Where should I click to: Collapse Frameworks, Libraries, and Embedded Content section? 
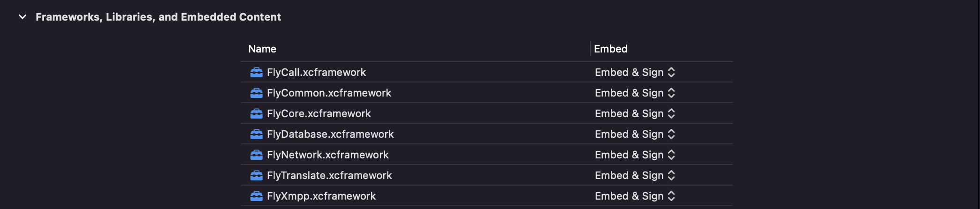[22, 17]
